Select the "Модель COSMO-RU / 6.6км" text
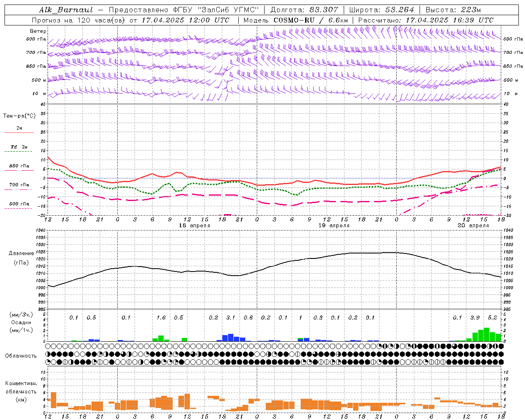Viewport: 525px width, 420px height. [x=296, y=20]
